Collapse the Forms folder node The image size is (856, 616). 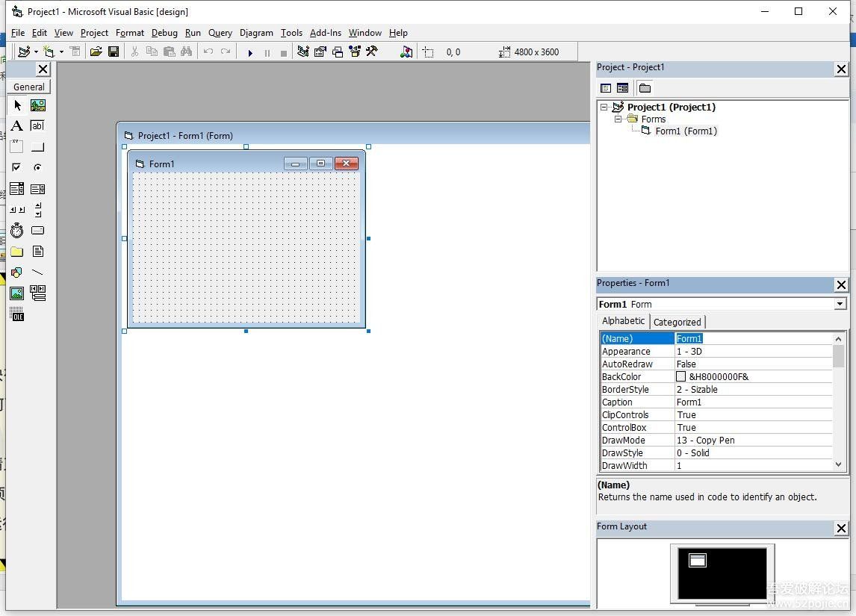[618, 119]
